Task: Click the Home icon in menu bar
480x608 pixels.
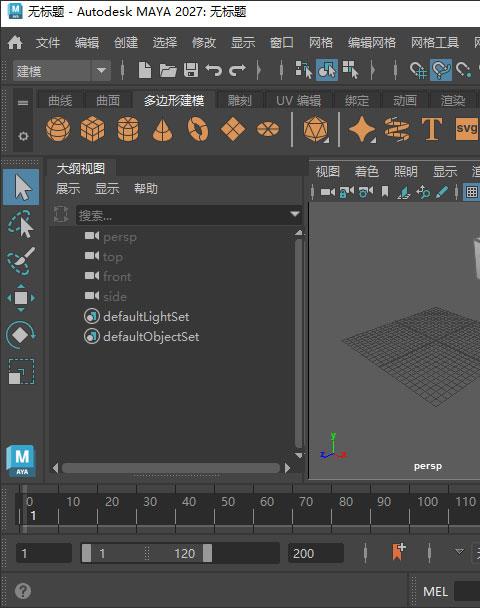Action: 15,42
